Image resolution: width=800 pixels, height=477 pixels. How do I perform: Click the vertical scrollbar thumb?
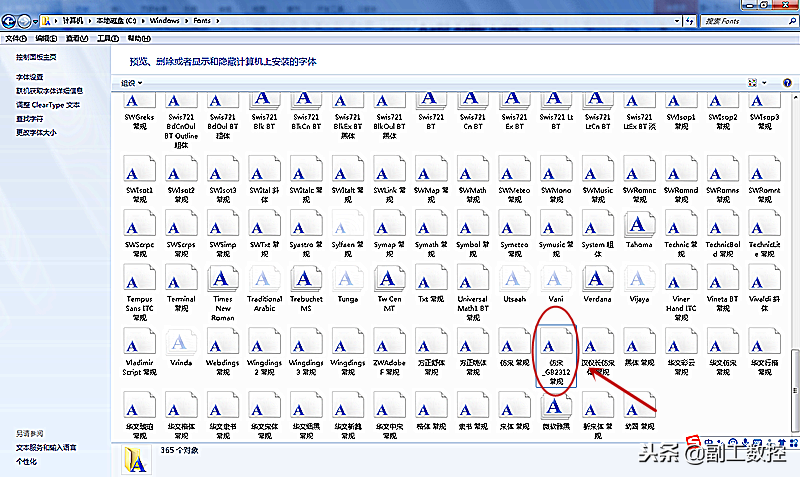coord(795,390)
